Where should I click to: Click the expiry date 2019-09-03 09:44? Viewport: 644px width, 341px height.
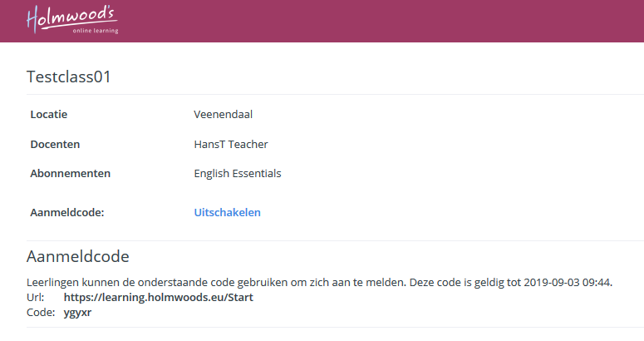point(568,282)
